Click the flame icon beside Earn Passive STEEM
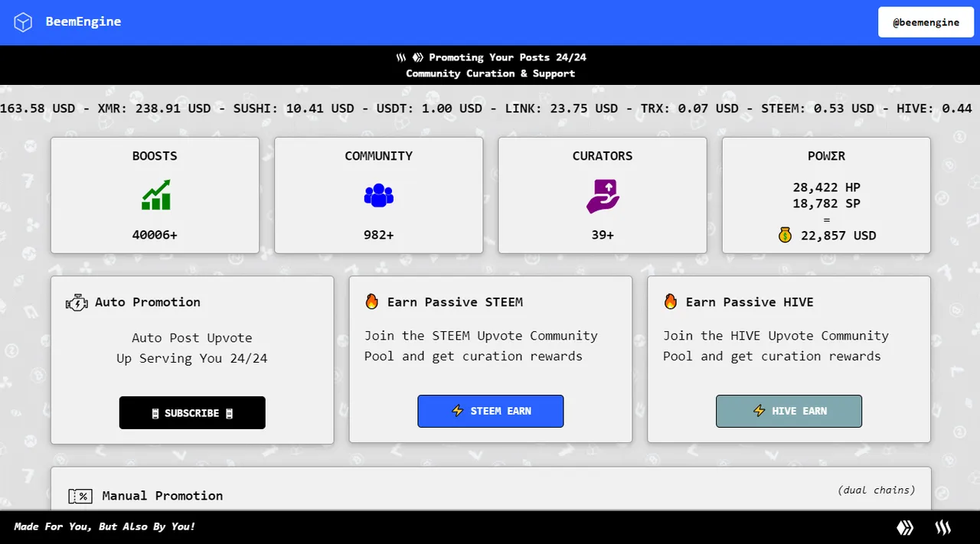 click(x=372, y=301)
